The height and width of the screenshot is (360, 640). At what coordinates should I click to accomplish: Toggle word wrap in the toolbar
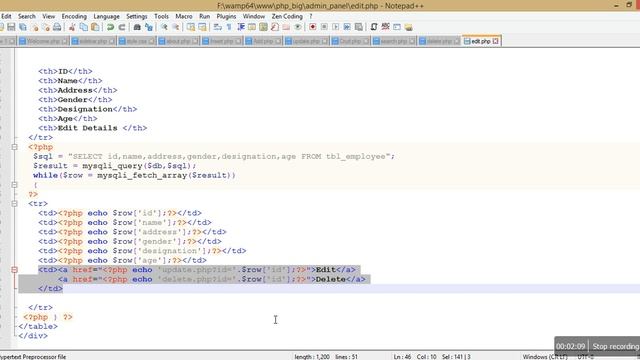(x=218, y=27)
